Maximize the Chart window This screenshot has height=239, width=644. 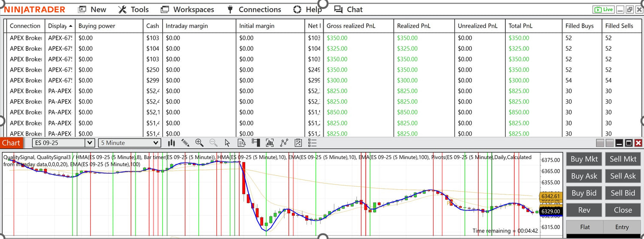pos(629,143)
